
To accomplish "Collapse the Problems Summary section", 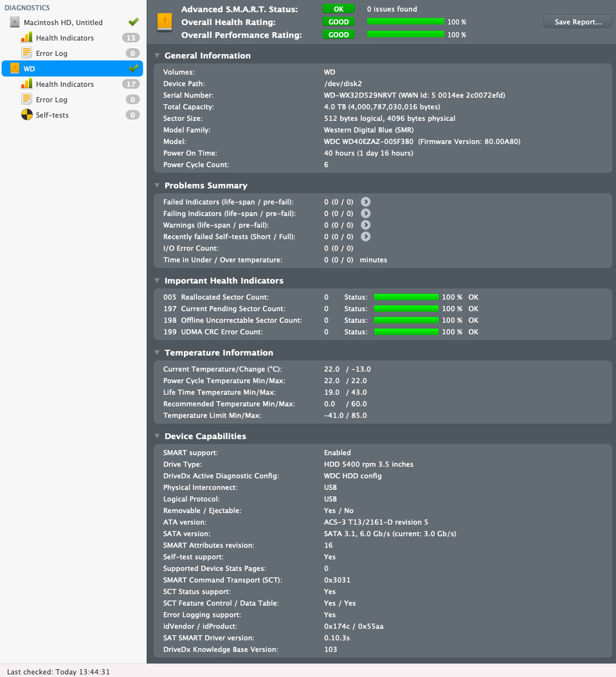I will [x=157, y=185].
